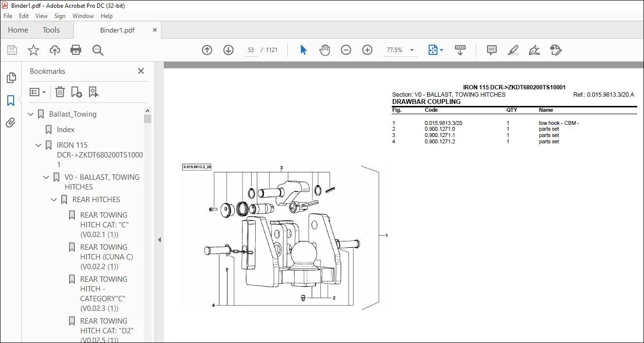Switch to the Home tab
Screen dimensions: 644x343
(18, 30)
